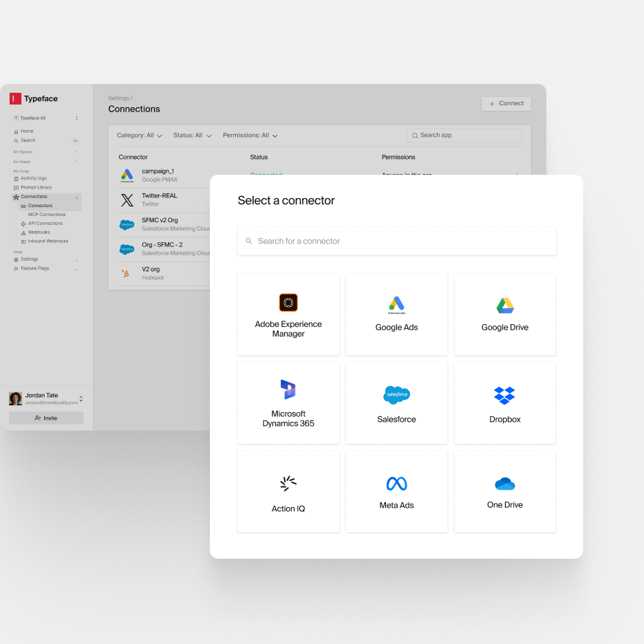Click the Search for a connector field
644x644 pixels.
click(x=397, y=241)
